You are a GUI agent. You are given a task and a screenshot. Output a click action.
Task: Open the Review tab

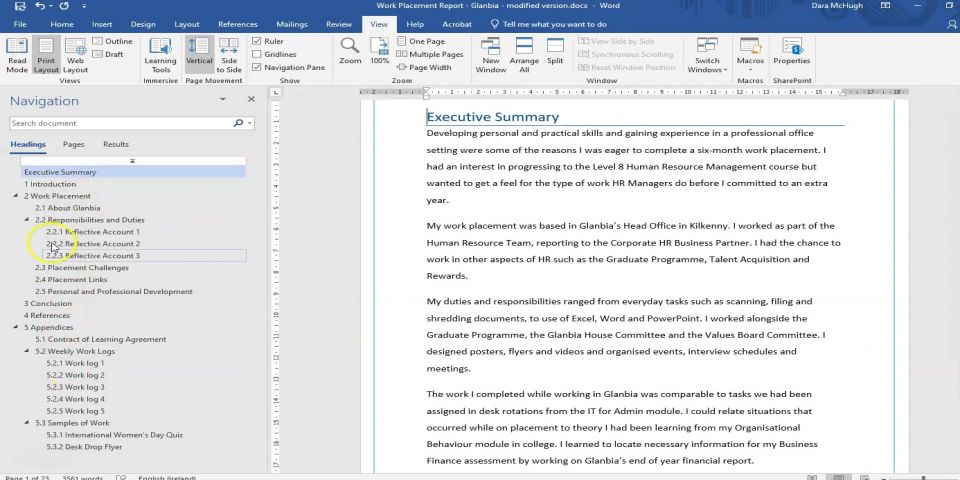pyautogui.click(x=339, y=24)
